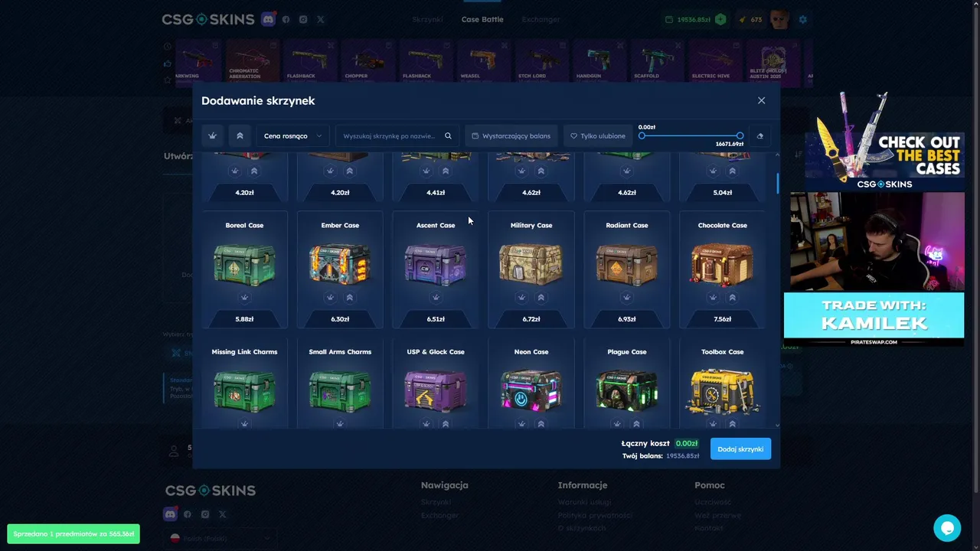Screen dimensions: 980x551
Task: Open the Instagram icon in header
Action: [x=303, y=19]
